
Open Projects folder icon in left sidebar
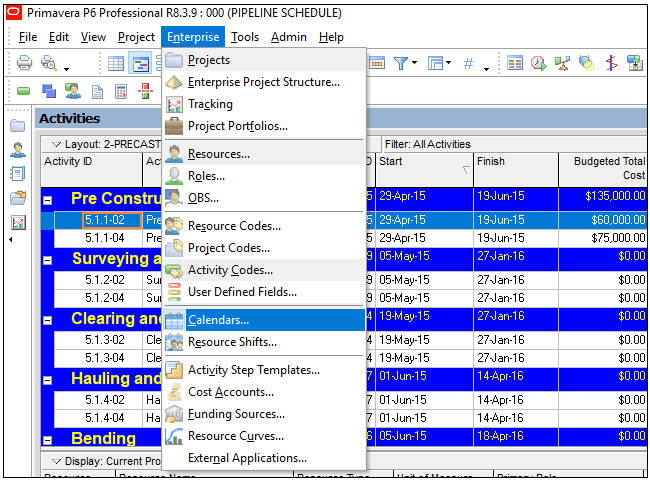17,125
